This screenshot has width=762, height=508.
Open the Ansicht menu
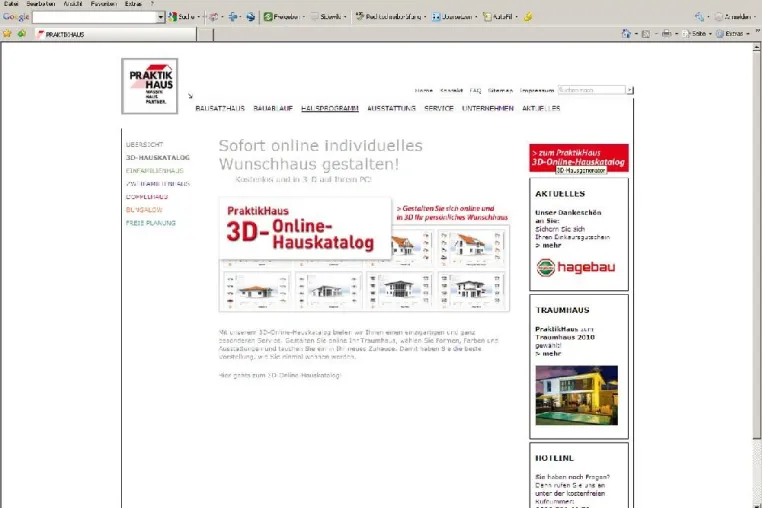[x=72, y=3]
